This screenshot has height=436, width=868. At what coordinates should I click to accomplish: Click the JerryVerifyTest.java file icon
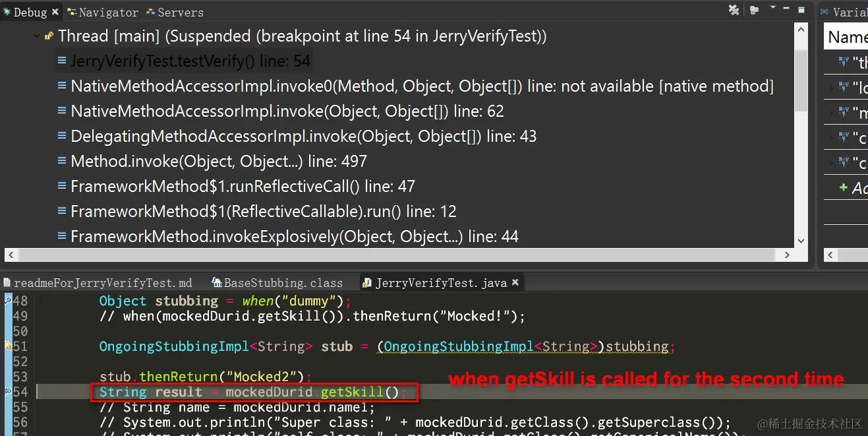[367, 282]
